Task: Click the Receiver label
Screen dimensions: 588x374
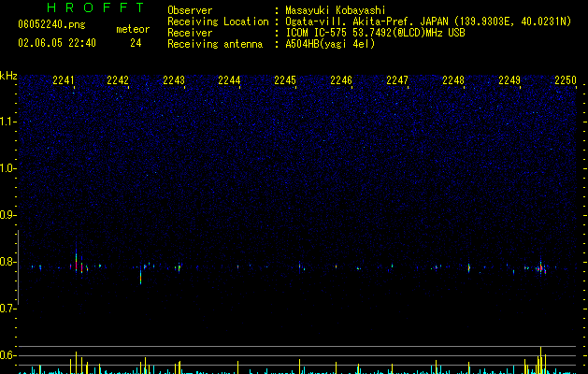Action: (x=190, y=33)
